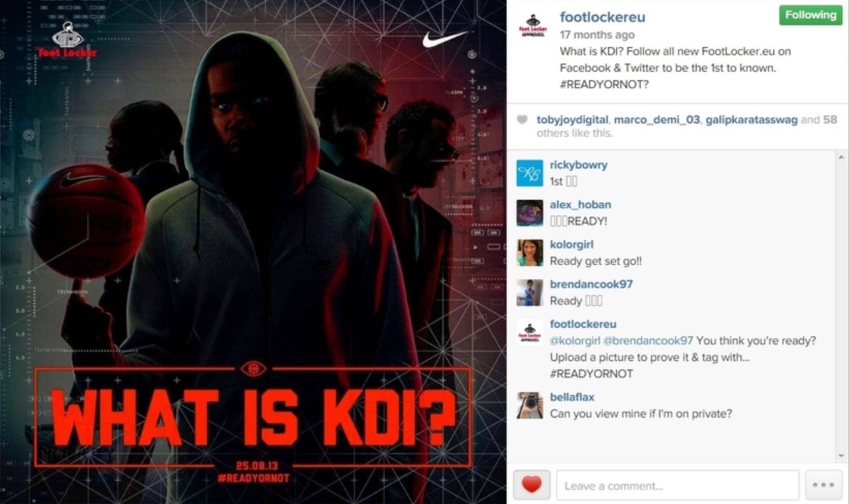Click the grey heart beside likers list
849x504 pixels.
click(x=522, y=120)
